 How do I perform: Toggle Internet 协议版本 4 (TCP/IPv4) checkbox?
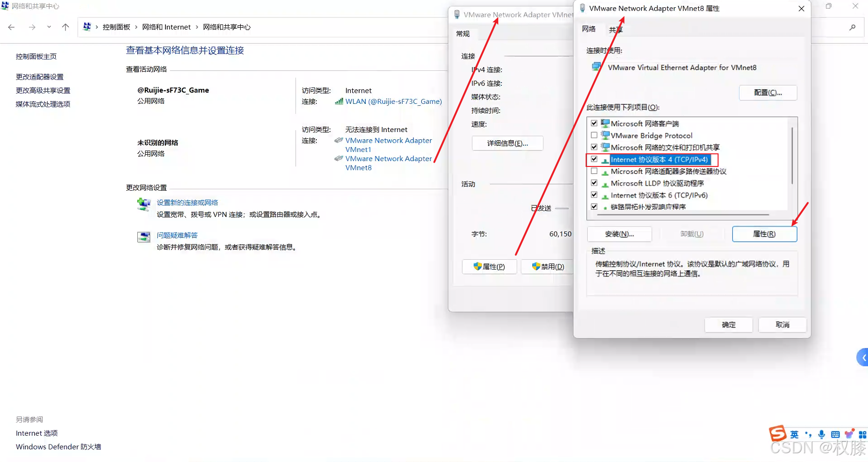(x=594, y=159)
